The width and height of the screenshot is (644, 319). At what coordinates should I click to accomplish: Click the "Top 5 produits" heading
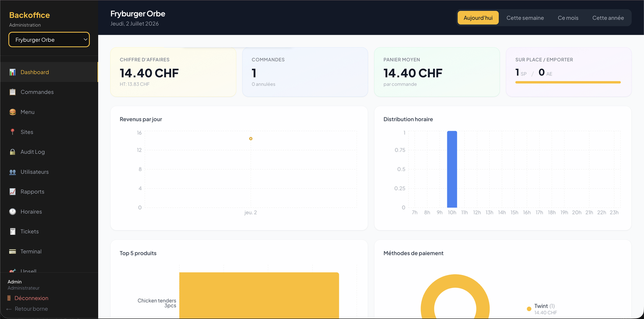(x=138, y=253)
